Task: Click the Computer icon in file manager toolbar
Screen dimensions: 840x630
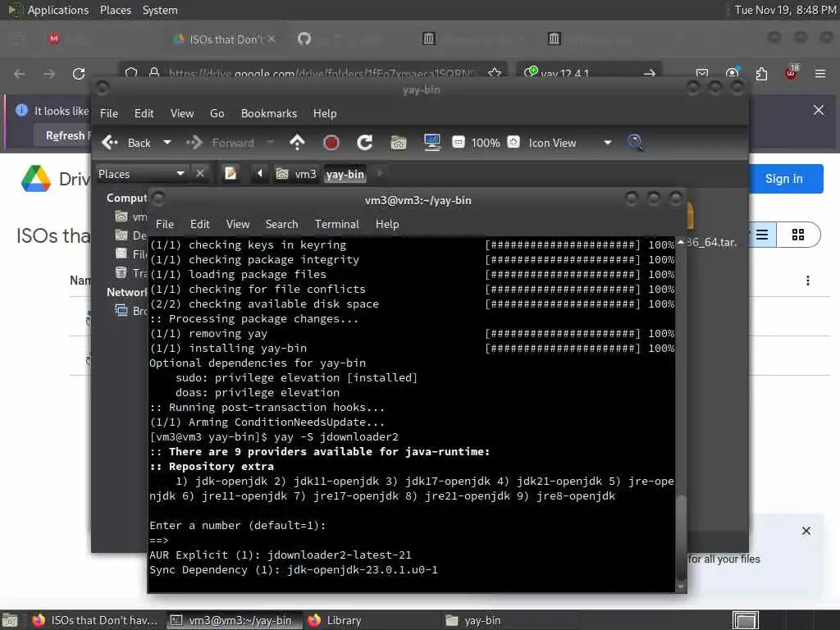Action: pyautogui.click(x=431, y=143)
